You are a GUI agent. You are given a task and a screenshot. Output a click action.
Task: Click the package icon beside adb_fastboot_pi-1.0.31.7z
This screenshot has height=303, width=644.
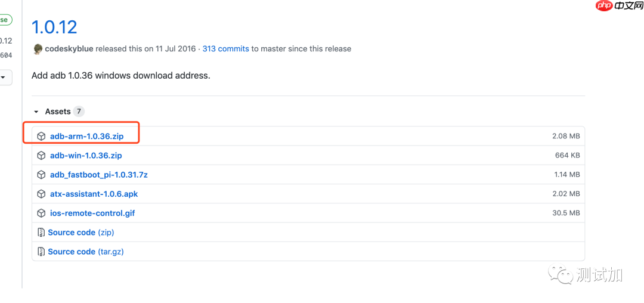tap(41, 175)
